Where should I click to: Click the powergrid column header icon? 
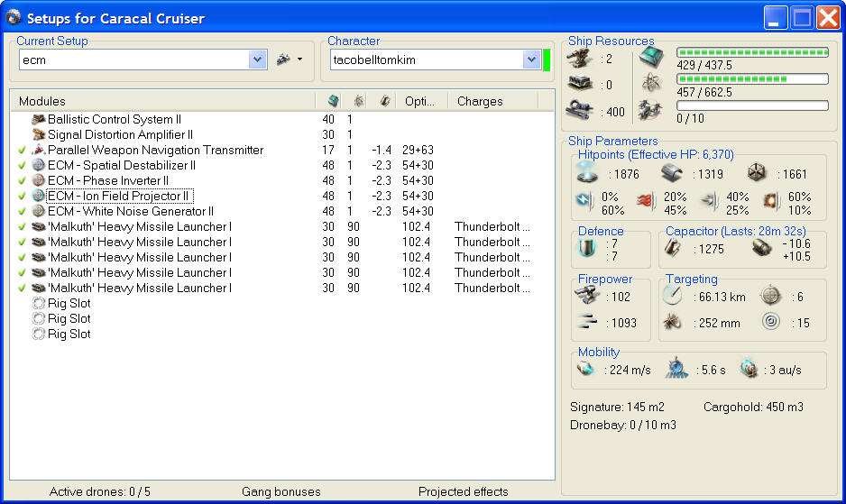pyautogui.click(x=359, y=101)
